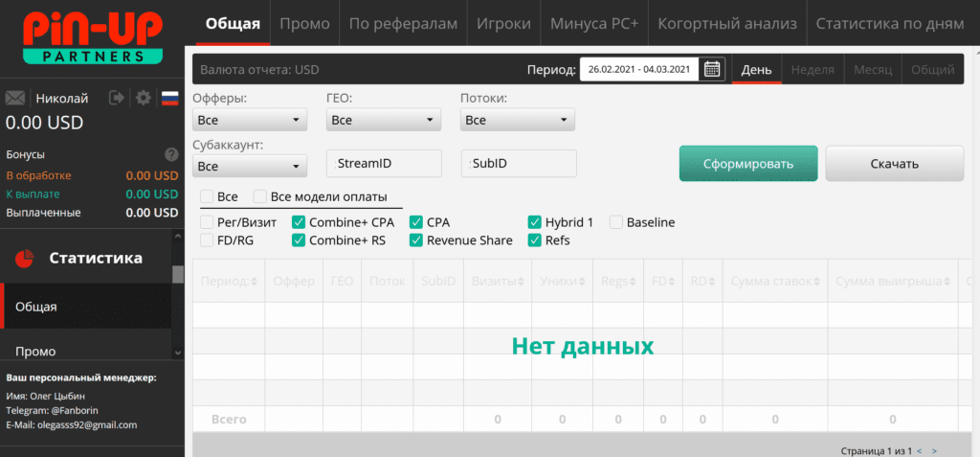Switch to the Общая top tab
980x457 pixels.
coord(233,24)
